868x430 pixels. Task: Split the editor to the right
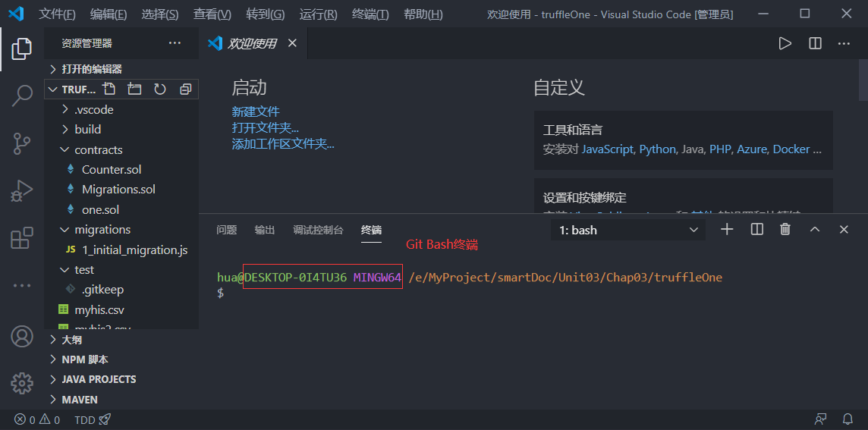pyautogui.click(x=815, y=43)
